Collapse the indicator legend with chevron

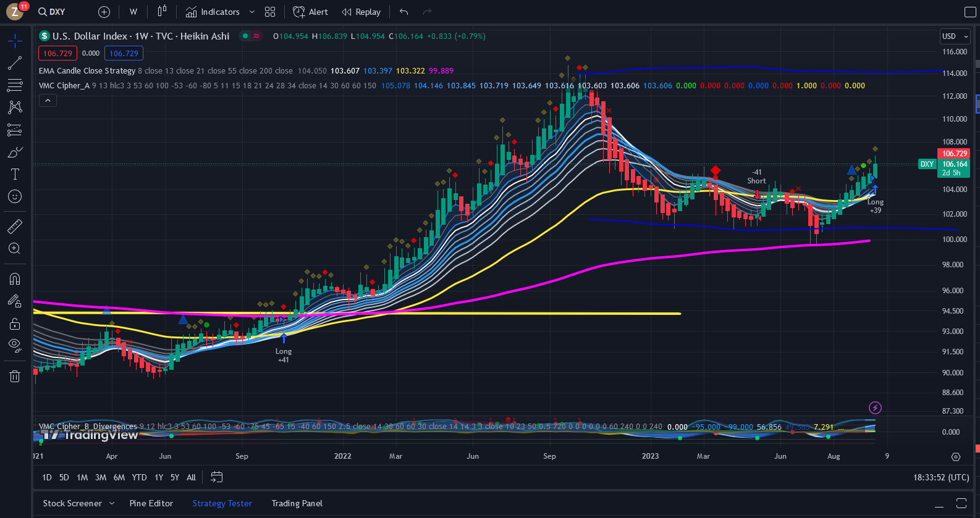(x=48, y=100)
